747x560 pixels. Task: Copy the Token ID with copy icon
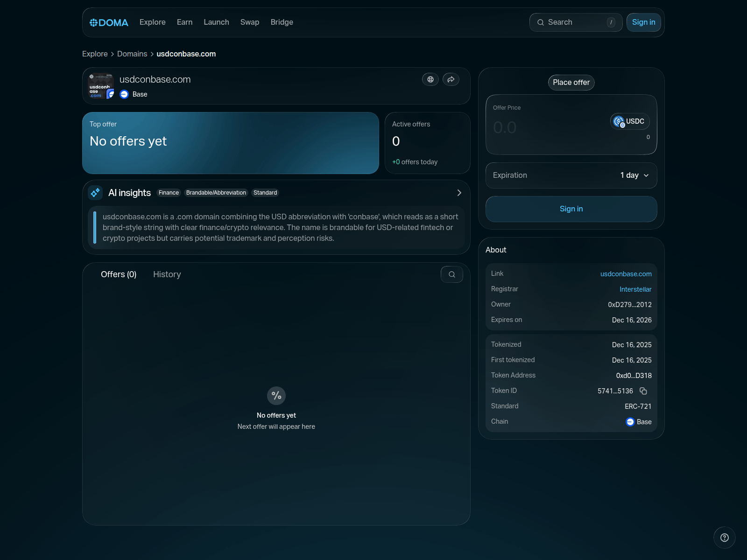tap(643, 391)
